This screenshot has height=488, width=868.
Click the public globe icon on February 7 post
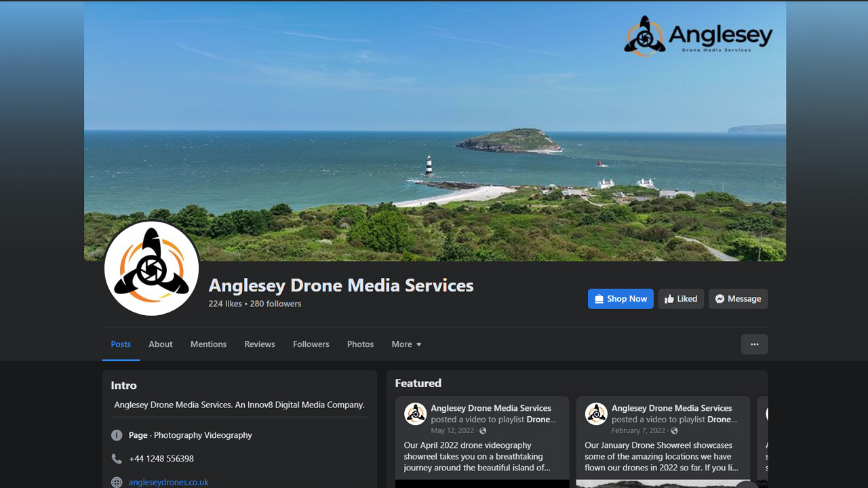(674, 431)
